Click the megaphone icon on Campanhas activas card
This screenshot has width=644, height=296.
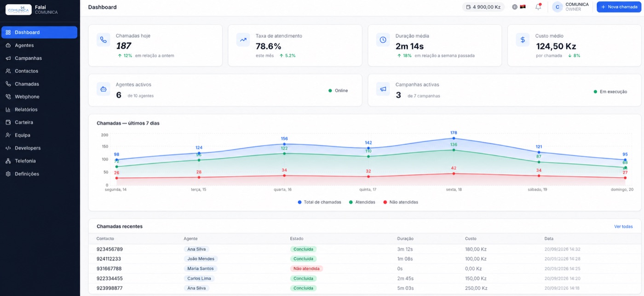coord(383,89)
